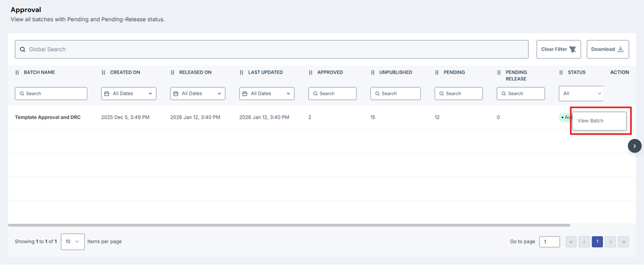Click the round dark arrow button at the table's right edge
The width and height of the screenshot is (644, 265).
click(x=635, y=146)
